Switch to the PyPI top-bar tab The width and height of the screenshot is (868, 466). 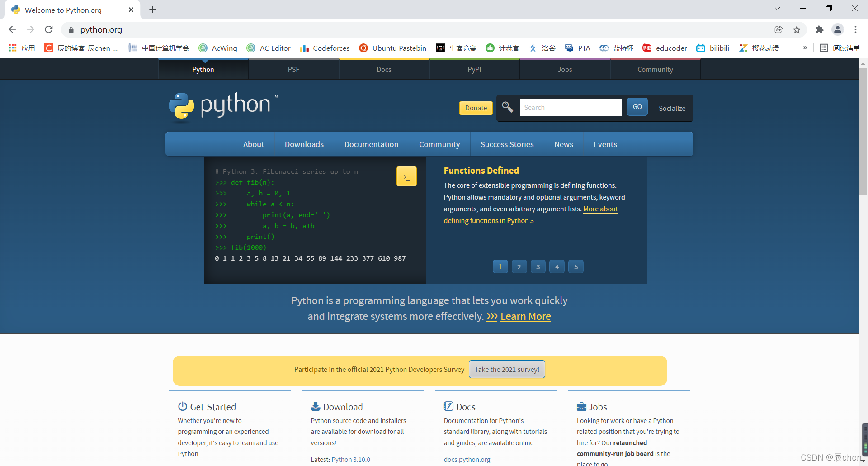tap(475, 69)
